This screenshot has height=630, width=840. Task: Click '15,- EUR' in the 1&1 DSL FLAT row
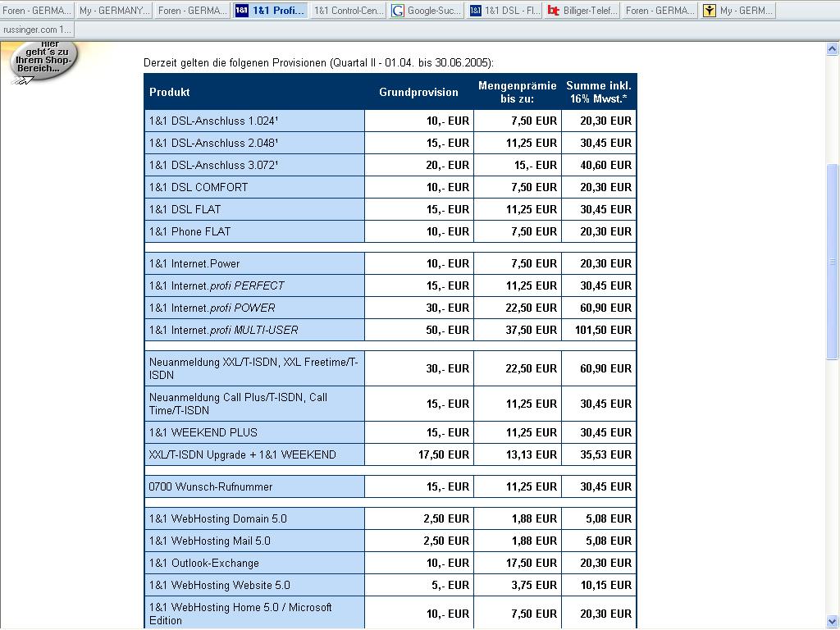coord(447,209)
